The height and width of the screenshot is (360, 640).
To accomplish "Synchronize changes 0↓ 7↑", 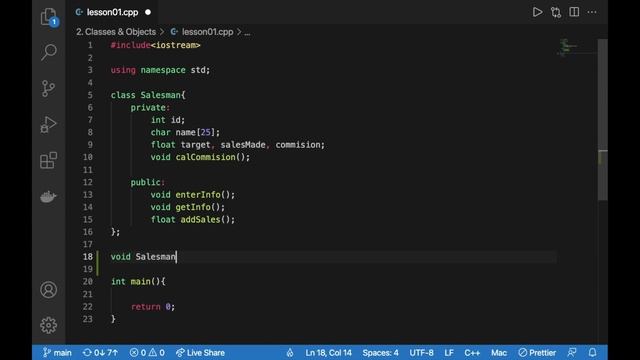I will (x=100, y=353).
